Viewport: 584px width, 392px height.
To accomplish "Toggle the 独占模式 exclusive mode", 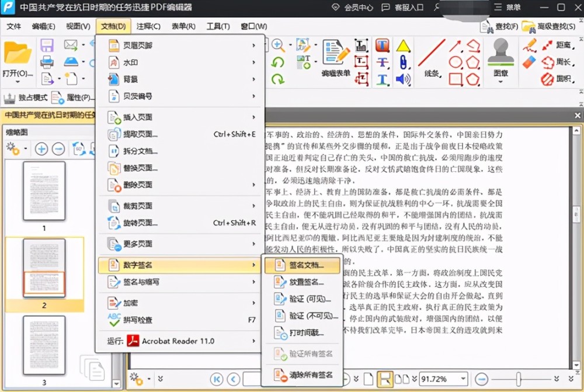I will [x=26, y=98].
